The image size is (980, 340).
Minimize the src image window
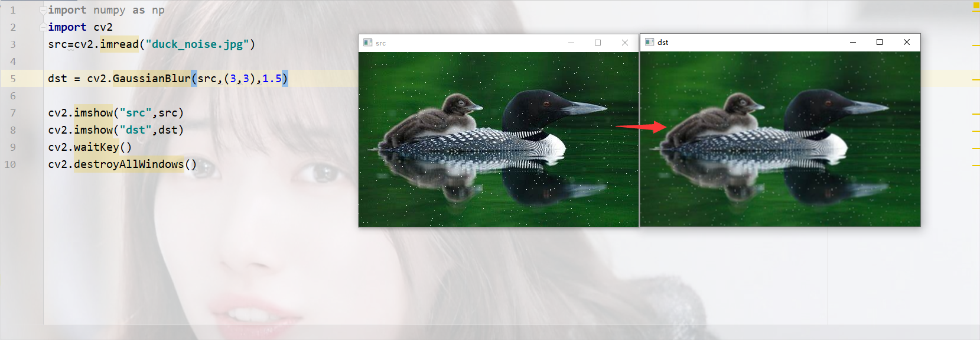(x=571, y=43)
